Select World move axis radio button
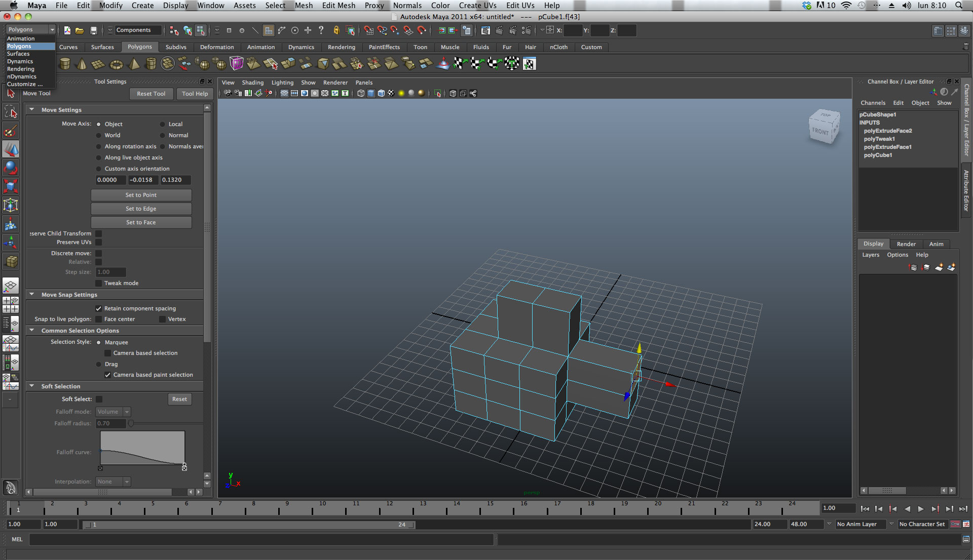Screen dimensions: 973x560 click(x=99, y=135)
